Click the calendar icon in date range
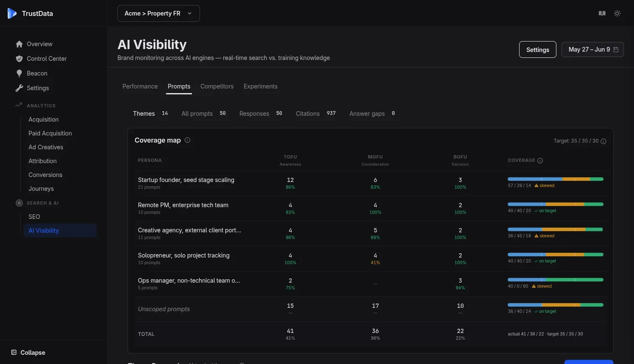 click(616, 49)
